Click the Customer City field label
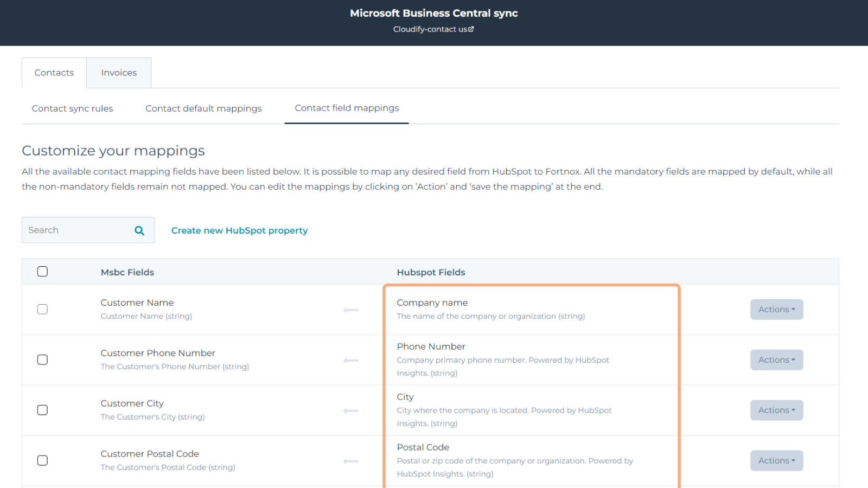868x488 pixels. coord(132,403)
